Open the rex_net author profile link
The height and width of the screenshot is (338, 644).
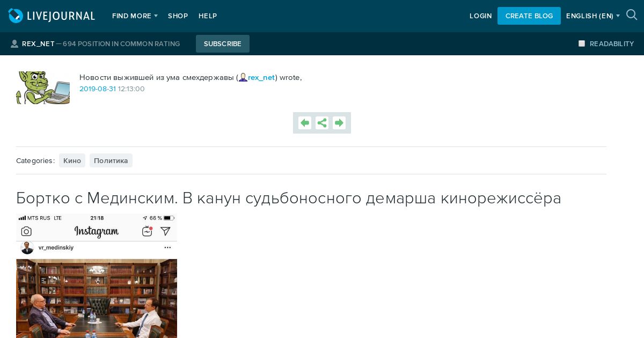pyautogui.click(x=261, y=77)
